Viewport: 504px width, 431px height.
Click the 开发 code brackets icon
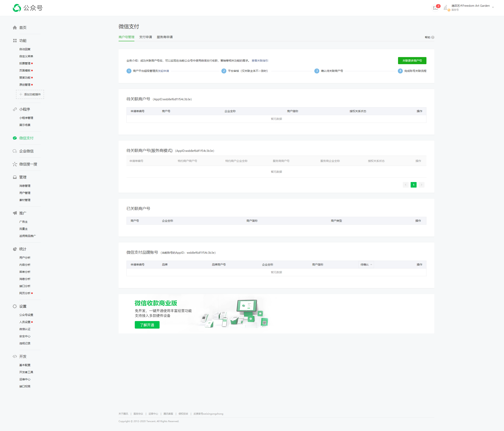[x=15, y=357]
